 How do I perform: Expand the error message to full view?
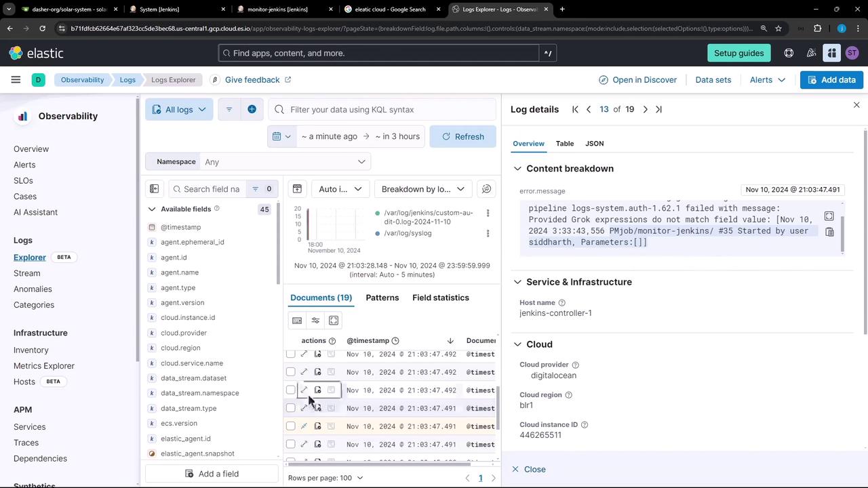pyautogui.click(x=829, y=216)
